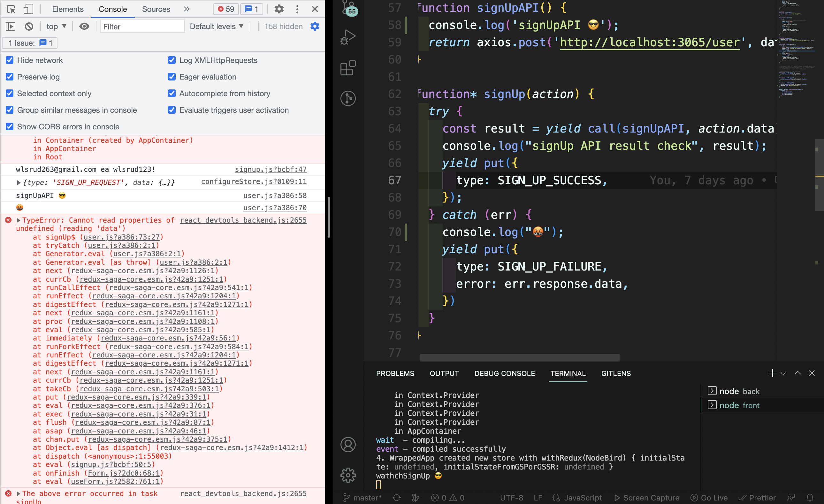
Task: Switch to Elements tab
Action: [68, 9]
